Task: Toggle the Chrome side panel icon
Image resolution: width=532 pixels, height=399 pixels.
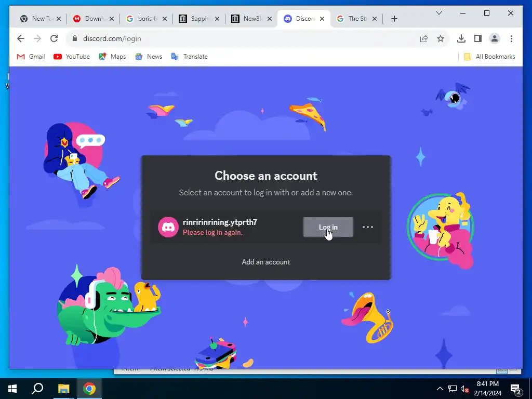Action: click(478, 38)
